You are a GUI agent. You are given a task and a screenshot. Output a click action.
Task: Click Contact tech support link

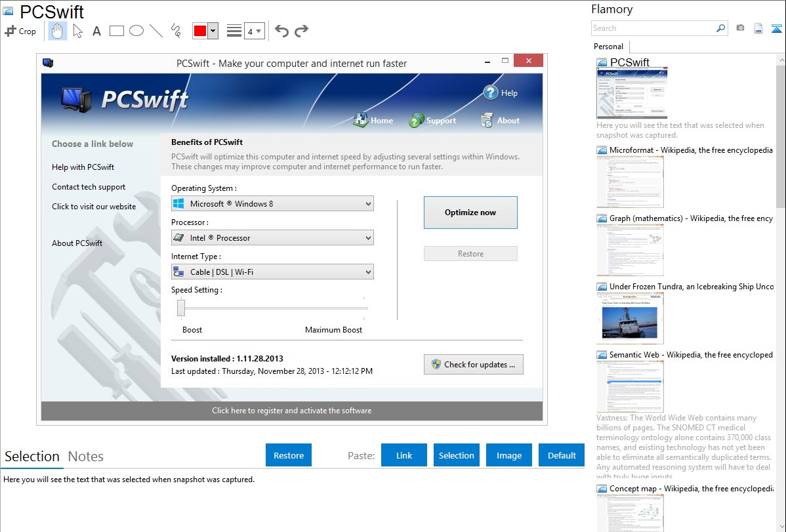(89, 186)
